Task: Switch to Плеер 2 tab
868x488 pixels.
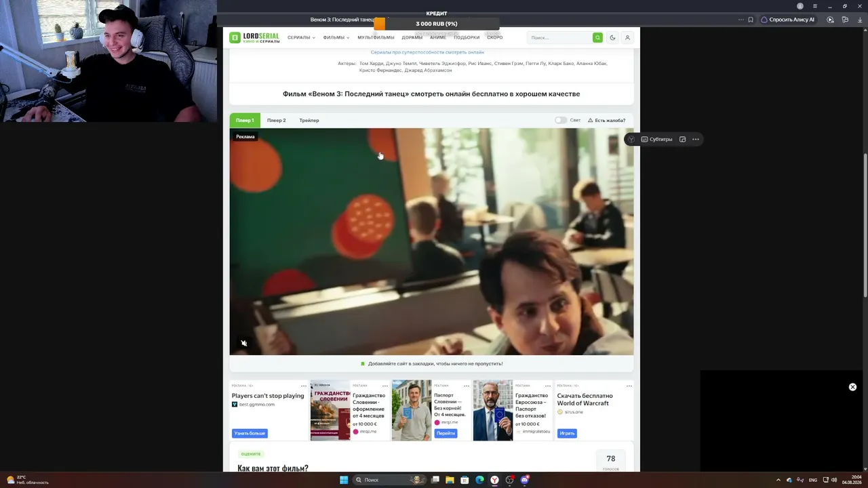Action: (x=276, y=120)
